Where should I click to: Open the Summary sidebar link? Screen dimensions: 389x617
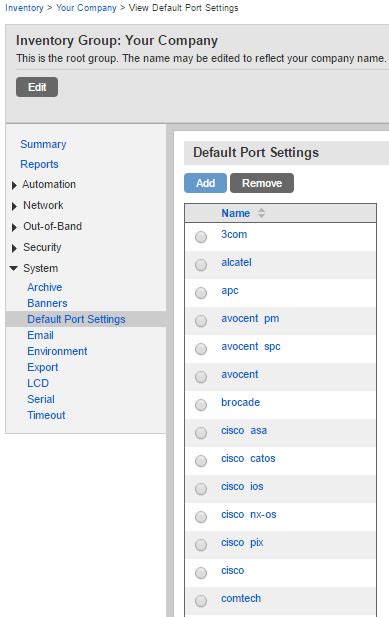point(43,144)
